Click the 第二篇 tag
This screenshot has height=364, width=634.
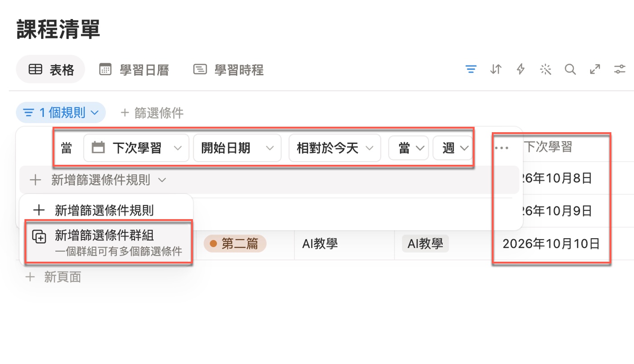[x=235, y=244]
